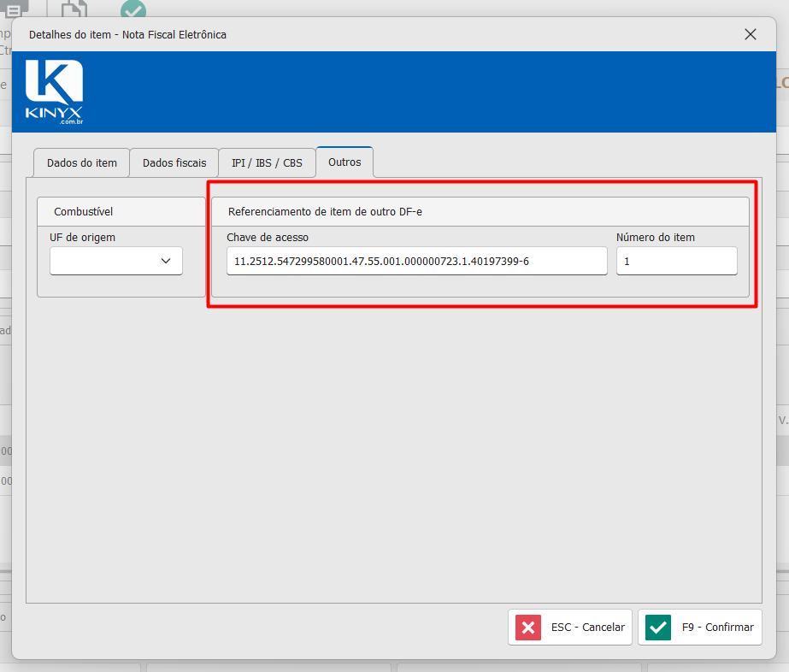Click the Kinyx logo in the banner

(x=55, y=92)
